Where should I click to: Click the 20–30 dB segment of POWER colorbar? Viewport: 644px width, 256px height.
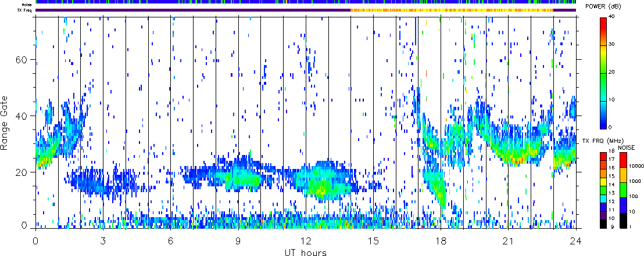603,59
